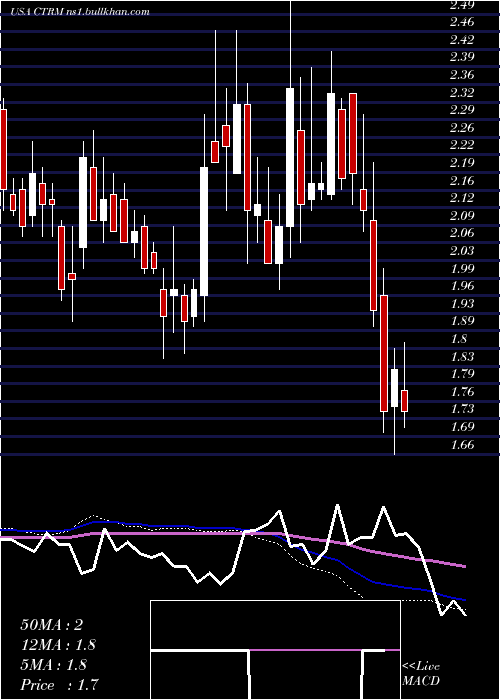Open the <<Live link
This screenshot has width=500, height=700.
[421, 667]
